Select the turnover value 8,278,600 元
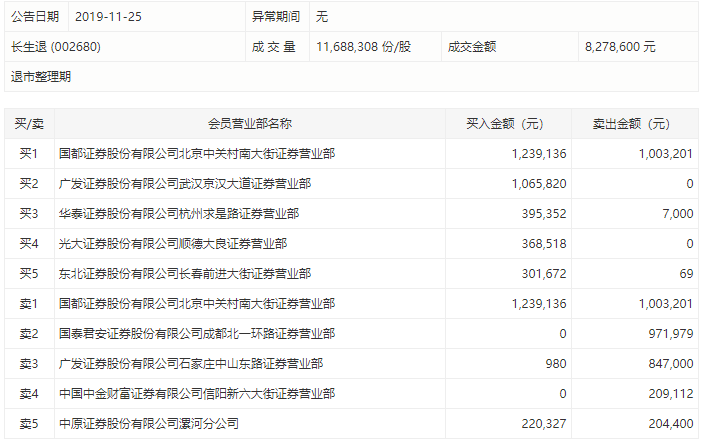708x441 pixels. pyautogui.click(x=620, y=46)
